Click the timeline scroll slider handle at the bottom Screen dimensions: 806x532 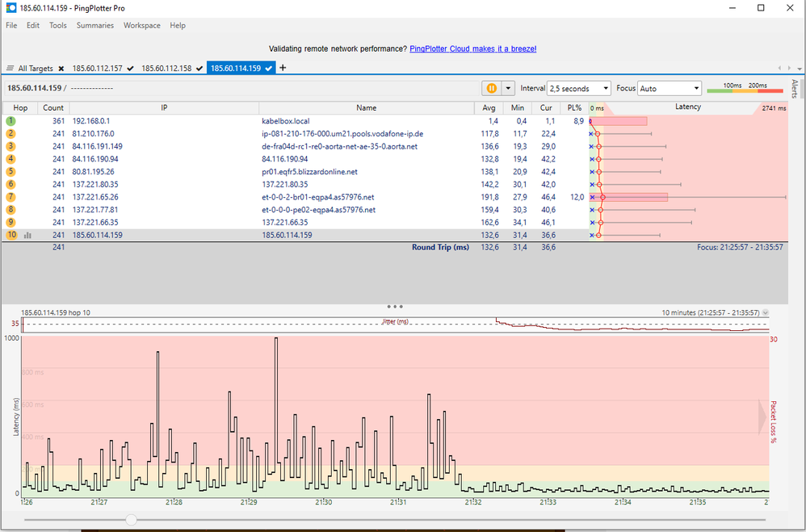coord(131,520)
